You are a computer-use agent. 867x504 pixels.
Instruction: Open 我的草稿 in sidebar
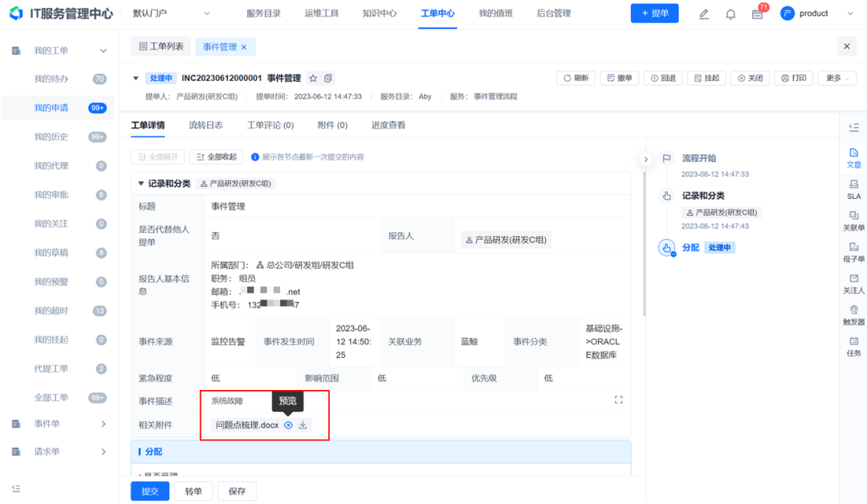coord(59,253)
